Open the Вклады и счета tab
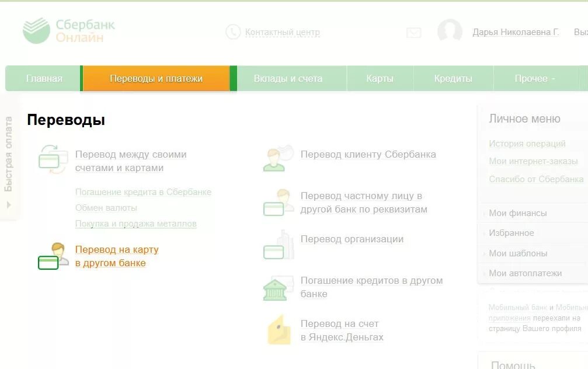This screenshot has width=588, height=369. [288, 78]
